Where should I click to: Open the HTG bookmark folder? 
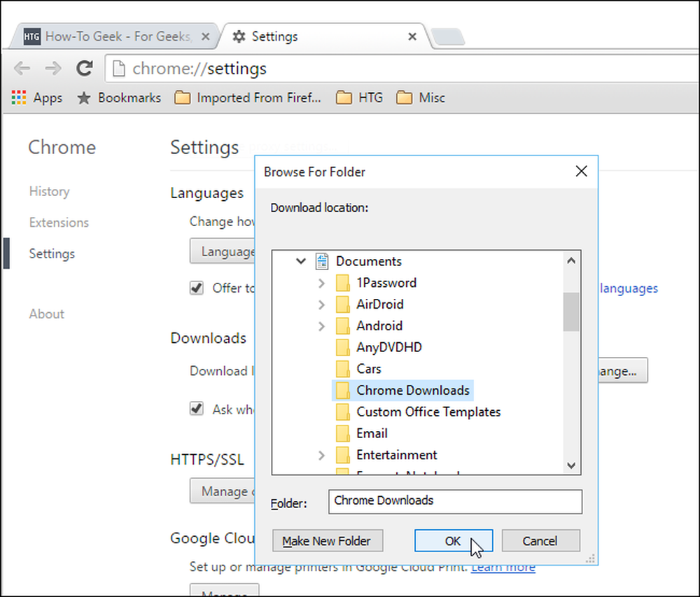359,97
